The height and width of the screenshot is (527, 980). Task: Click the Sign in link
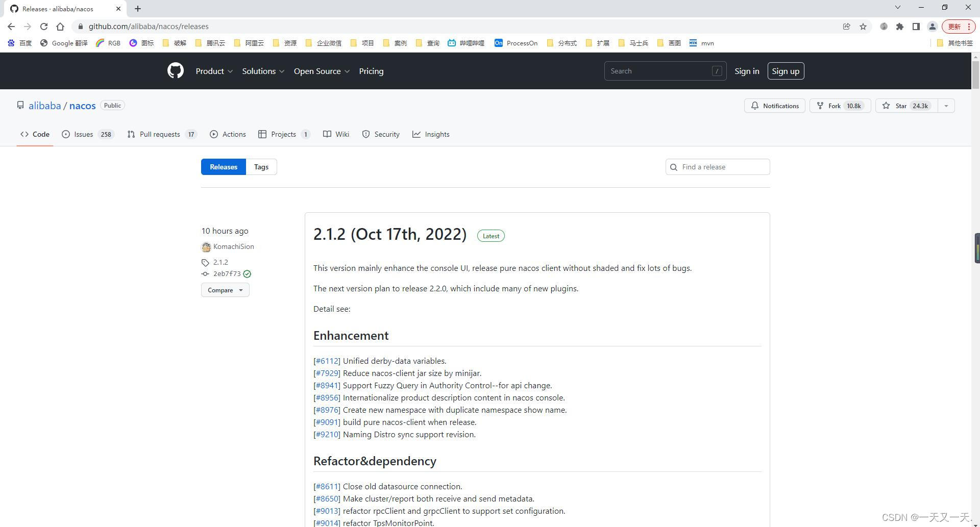point(747,71)
